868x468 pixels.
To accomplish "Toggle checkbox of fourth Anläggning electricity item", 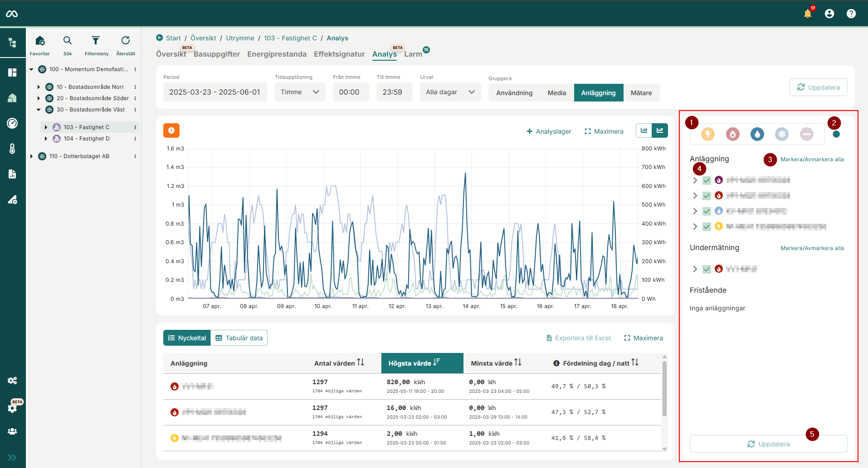I will point(707,227).
